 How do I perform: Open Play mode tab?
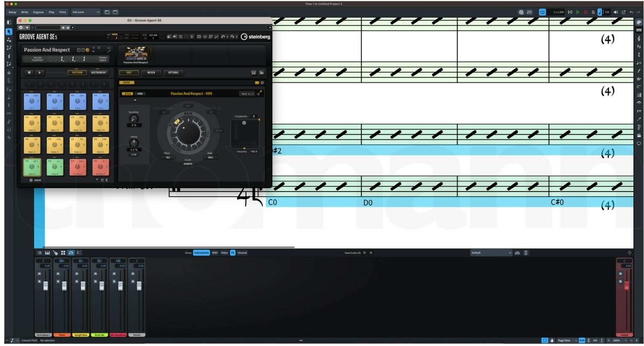[51, 12]
